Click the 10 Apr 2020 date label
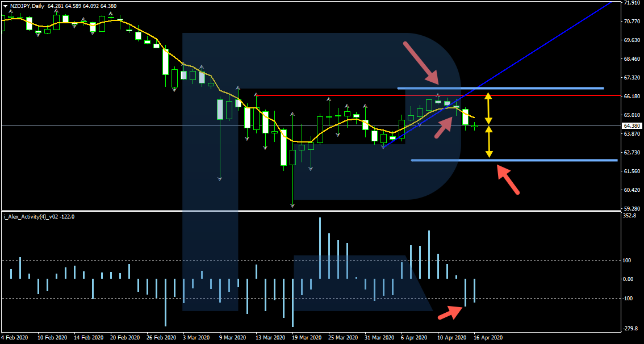The image size is (644, 344). pos(452,337)
